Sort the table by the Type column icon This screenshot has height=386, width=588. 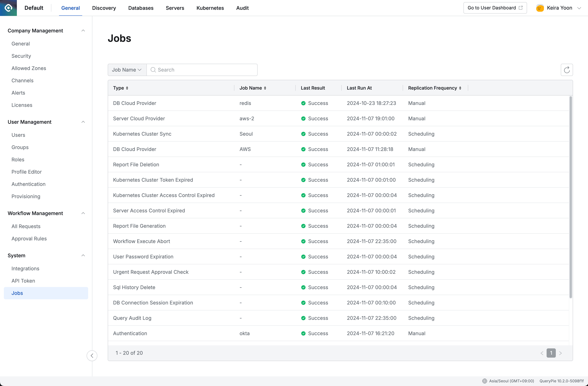(x=127, y=88)
